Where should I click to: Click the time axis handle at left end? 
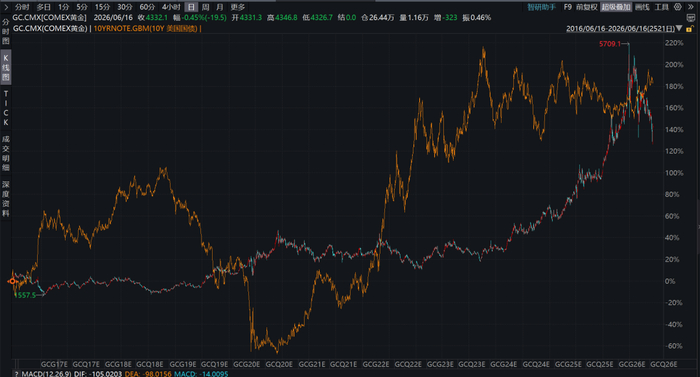point(16,364)
